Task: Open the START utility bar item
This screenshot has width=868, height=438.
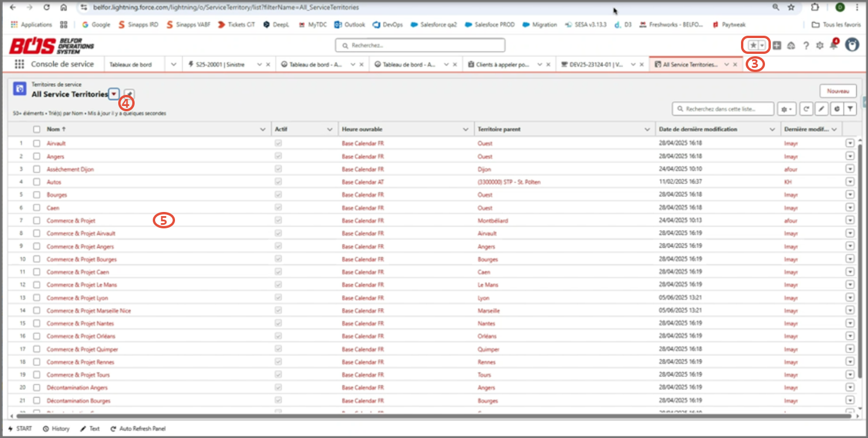Action: pyautogui.click(x=20, y=429)
